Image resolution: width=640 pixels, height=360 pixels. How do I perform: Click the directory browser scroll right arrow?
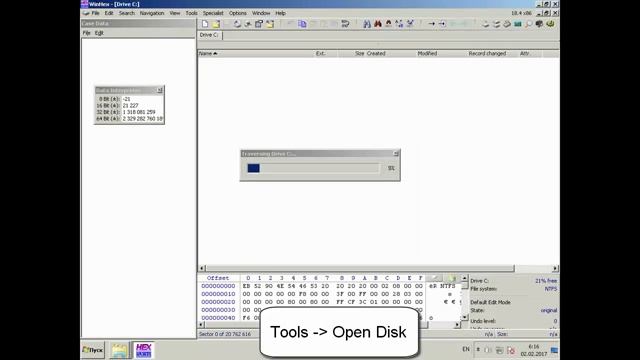pyautogui.click(x=555, y=268)
